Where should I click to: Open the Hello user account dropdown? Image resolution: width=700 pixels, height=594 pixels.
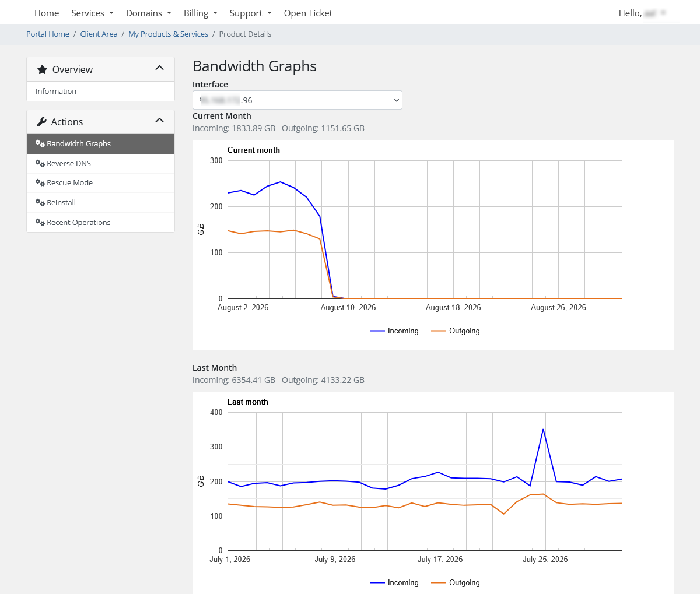pos(642,13)
